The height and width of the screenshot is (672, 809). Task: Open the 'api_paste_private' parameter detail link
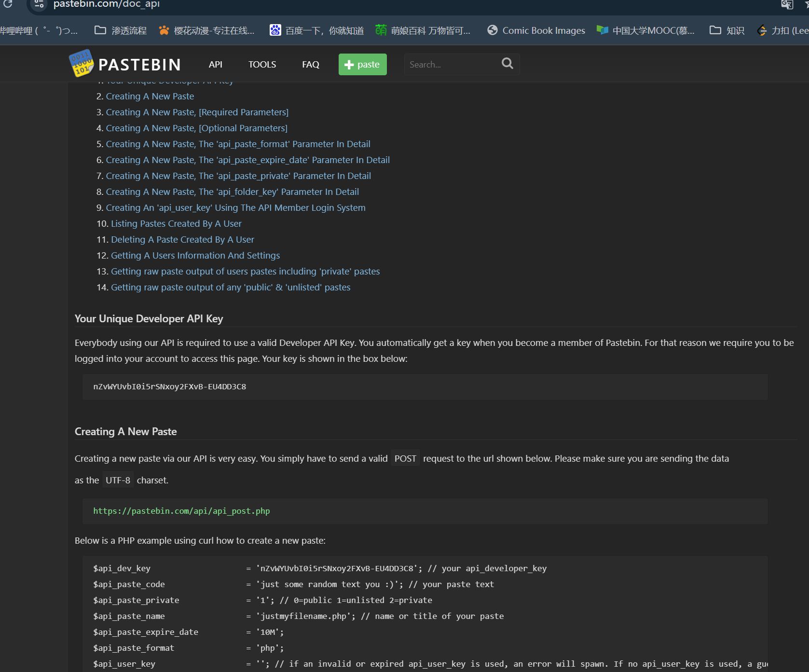[x=239, y=176]
